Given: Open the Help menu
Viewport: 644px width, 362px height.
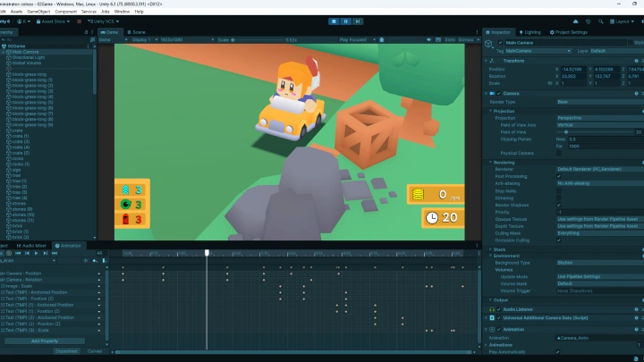Looking at the screenshot, I should click(140, 12).
